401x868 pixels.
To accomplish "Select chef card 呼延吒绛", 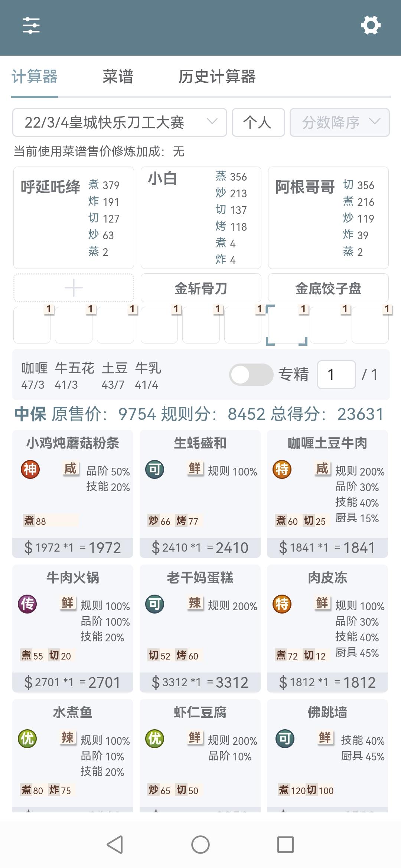I will (74, 218).
